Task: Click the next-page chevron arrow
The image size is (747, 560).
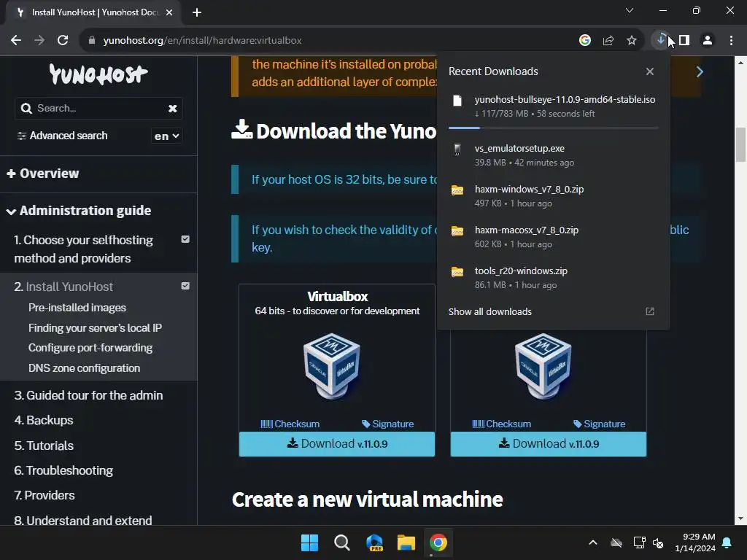Action: pyautogui.click(x=700, y=72)
